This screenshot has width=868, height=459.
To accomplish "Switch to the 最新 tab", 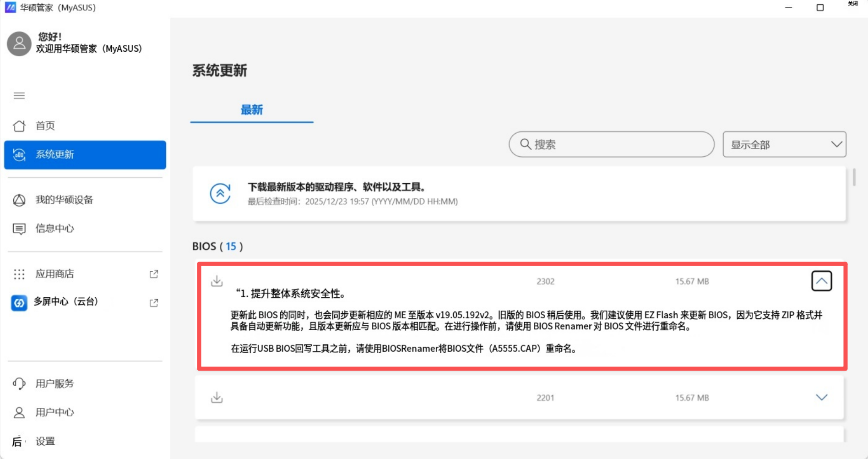I will [x=252, y=110].
